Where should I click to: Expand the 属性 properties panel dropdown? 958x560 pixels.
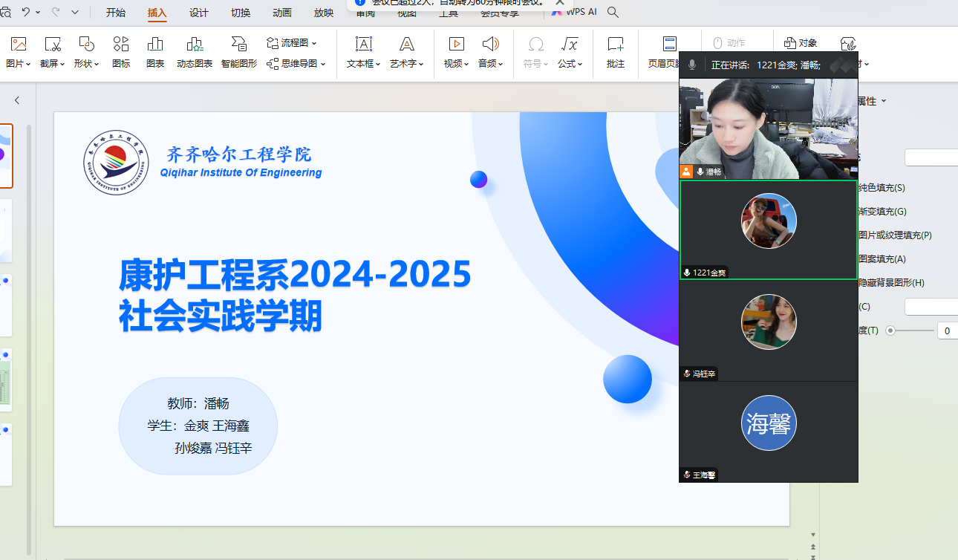[872, 101]
